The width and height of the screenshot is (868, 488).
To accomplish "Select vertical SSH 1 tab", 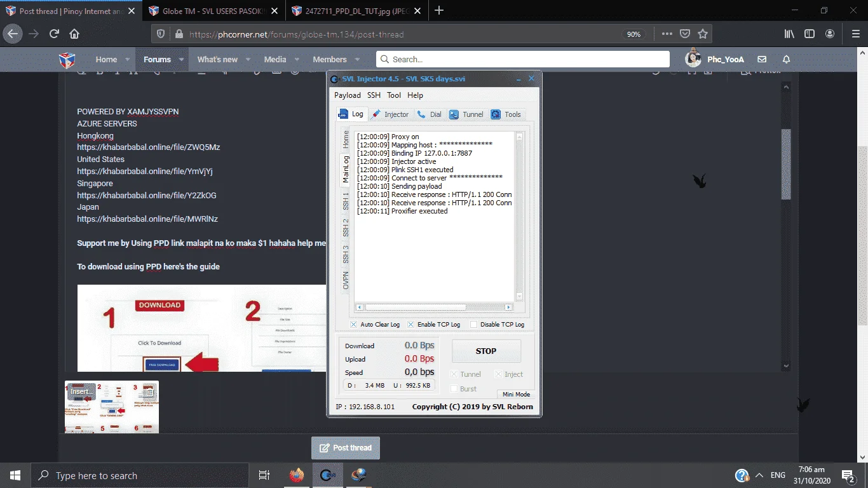I will click(x=346, y=201).
